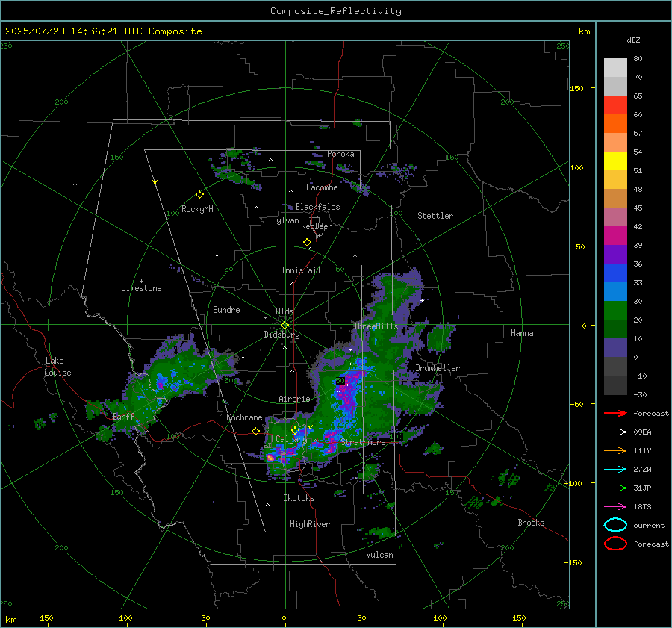Click the ThreeHills city label
This screenshot has width=672, height=628.
pos(376,326)
